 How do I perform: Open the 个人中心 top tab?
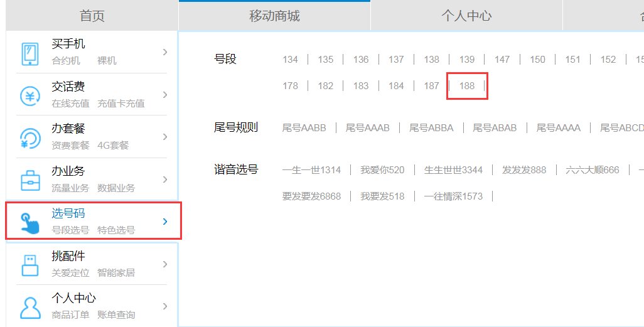click(x=466, y=16)
